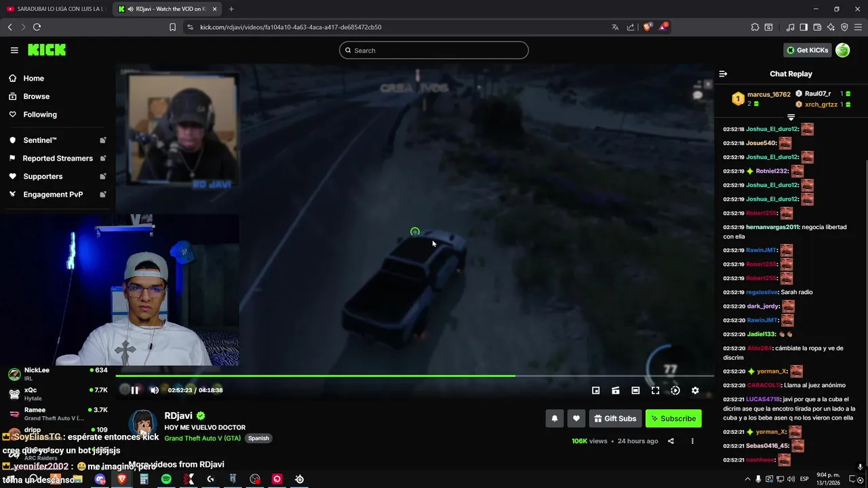
Task: Expand the chat leaderboard panel
Action: click(791, 117)
